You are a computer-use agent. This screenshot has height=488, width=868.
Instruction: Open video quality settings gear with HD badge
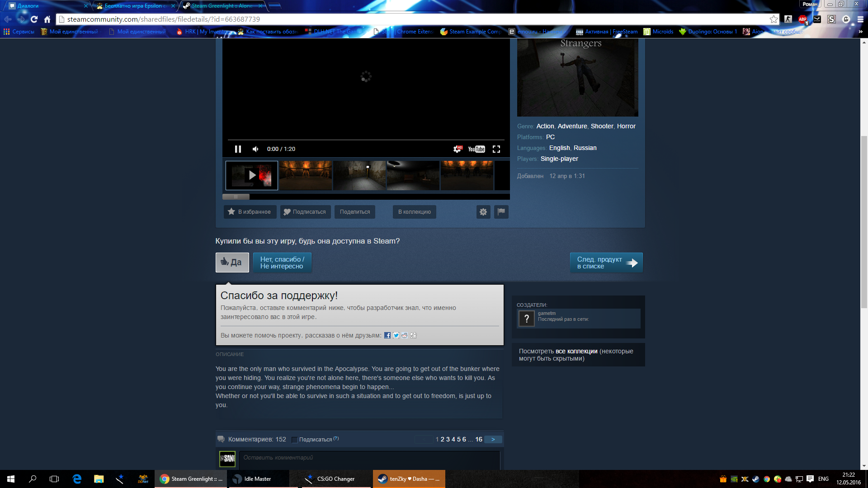458,149
